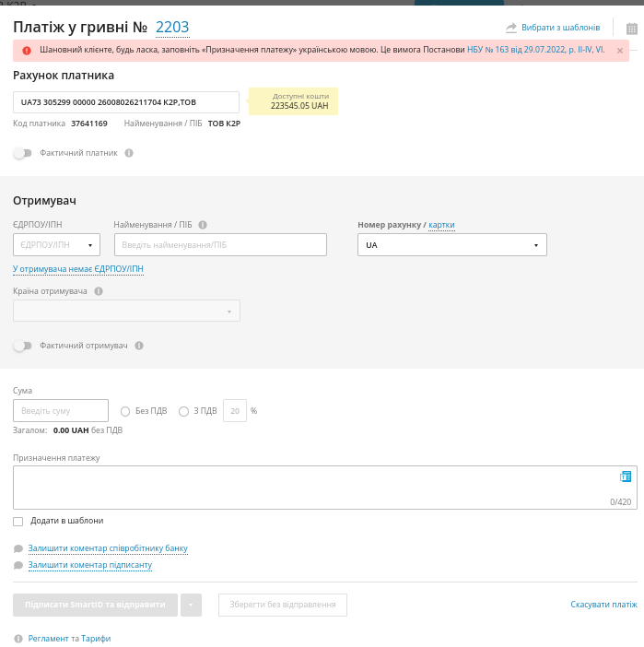The width and height of the screenshot is (644, 647).
Task: Click info icon next to Країна отримувача
Action: pyautogui.click(x=99, y=291)
